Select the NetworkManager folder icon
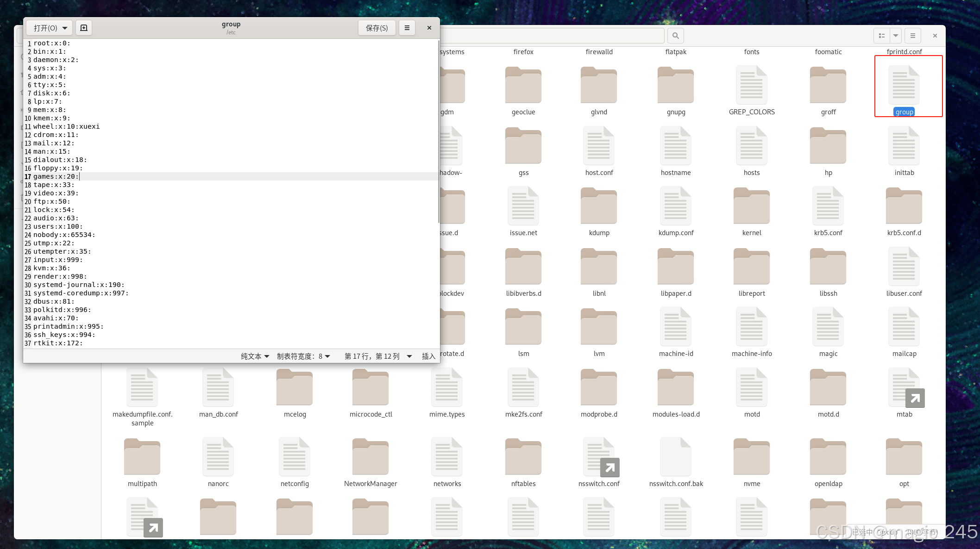980x549 pixels. pyautogui.click(x=370, y=457)
